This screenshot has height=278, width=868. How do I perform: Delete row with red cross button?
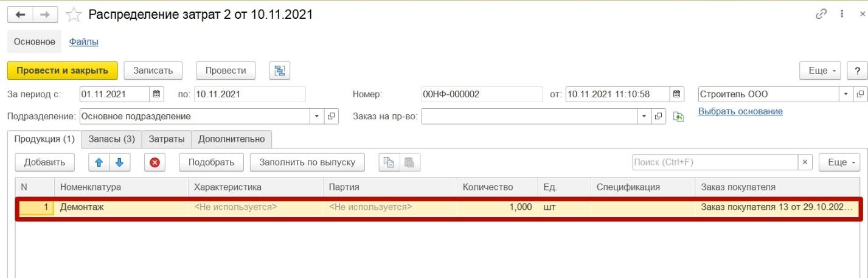tap(155, 162)
